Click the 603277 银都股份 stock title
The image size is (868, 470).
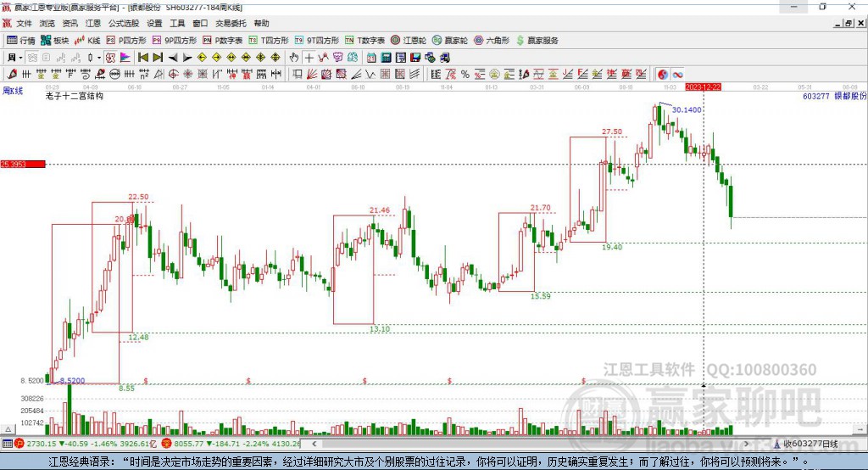point(834,97)
